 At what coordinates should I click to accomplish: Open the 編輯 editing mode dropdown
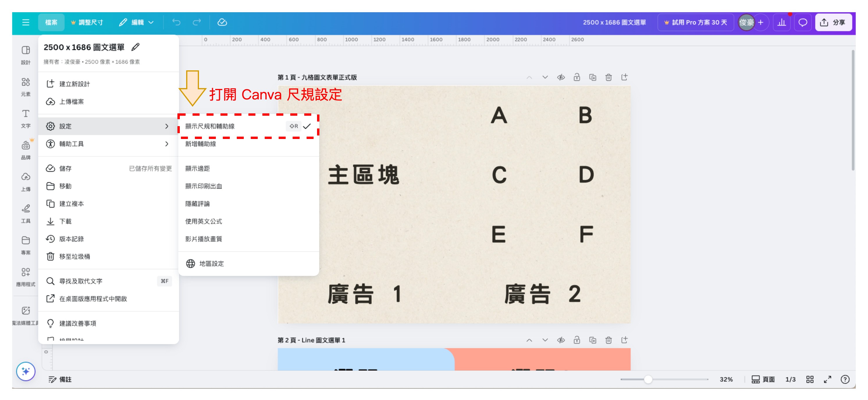tap(137, 22)
